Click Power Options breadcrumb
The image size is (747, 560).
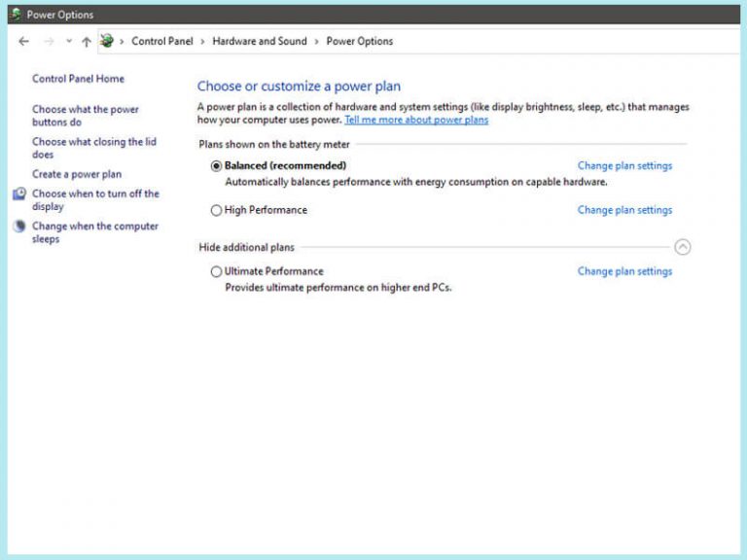[x=360, y=41]
